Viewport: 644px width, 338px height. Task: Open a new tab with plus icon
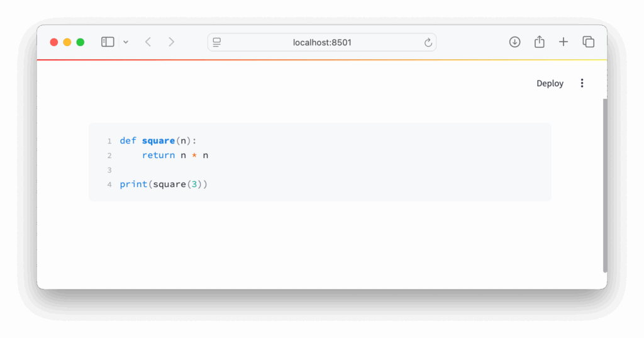[563, 42]
